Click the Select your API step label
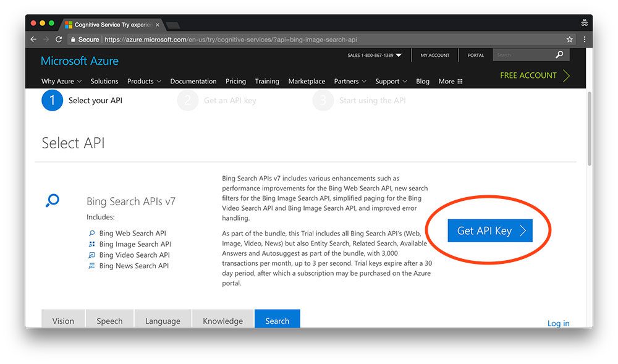This screenshot has width=618, height=364. pos(95,101)
